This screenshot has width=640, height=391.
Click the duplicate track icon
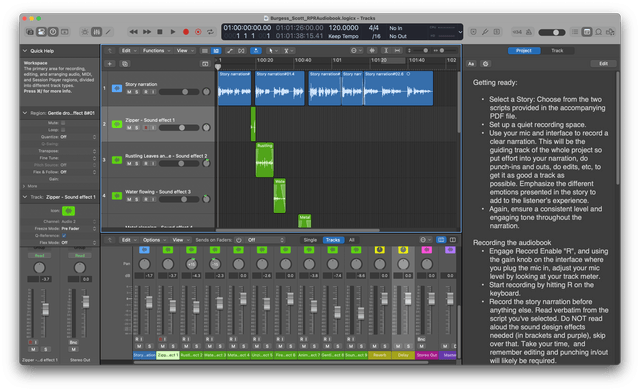pos(125,64)
